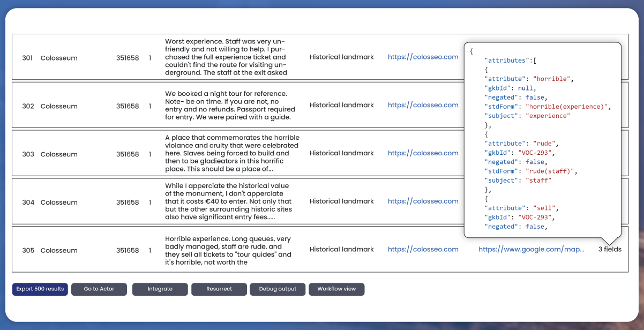Select row number 301

point(27,58)
